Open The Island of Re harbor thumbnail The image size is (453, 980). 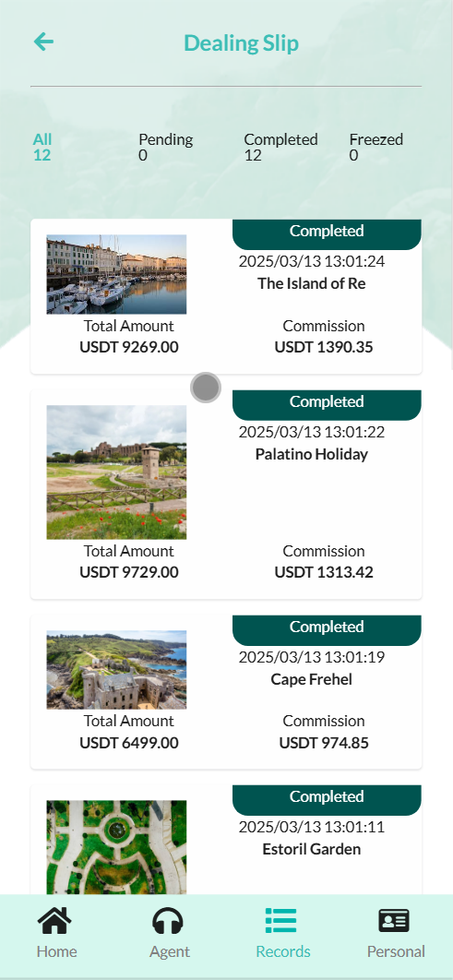116,274
